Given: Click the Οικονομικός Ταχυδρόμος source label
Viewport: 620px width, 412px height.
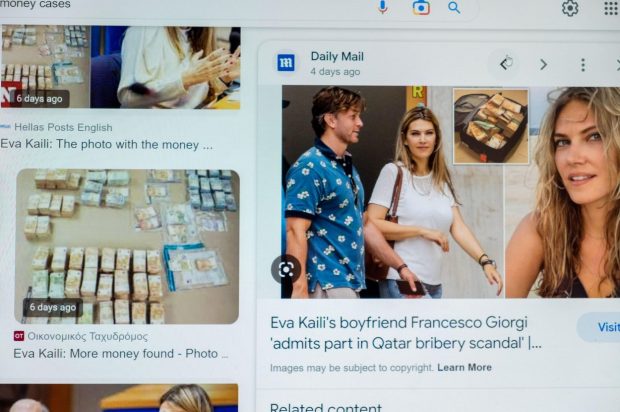Looking at the screenshot, I should pyautogui.click(x=87, y=336).
